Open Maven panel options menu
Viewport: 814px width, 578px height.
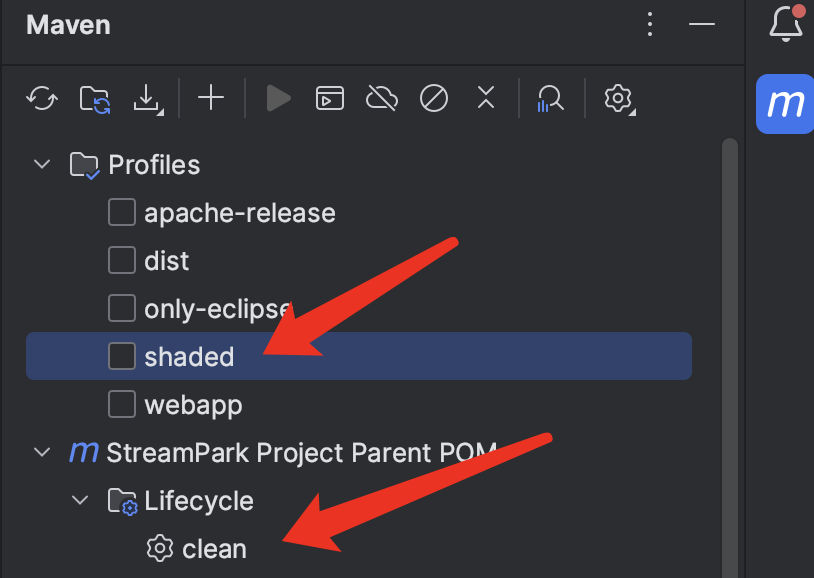click(650, 24)
